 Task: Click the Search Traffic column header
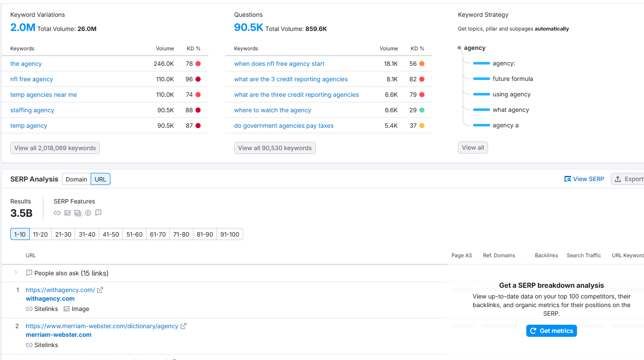click(584, 255)
